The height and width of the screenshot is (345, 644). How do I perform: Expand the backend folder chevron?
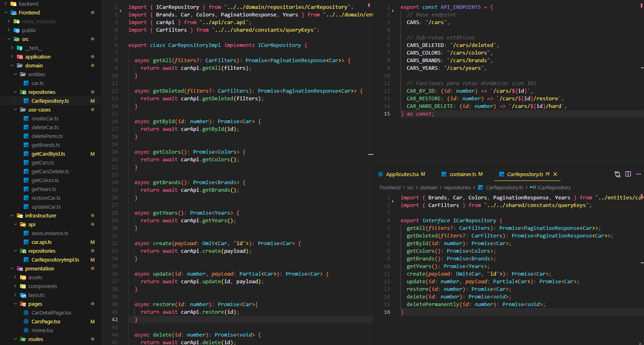[x=6, y=4]
